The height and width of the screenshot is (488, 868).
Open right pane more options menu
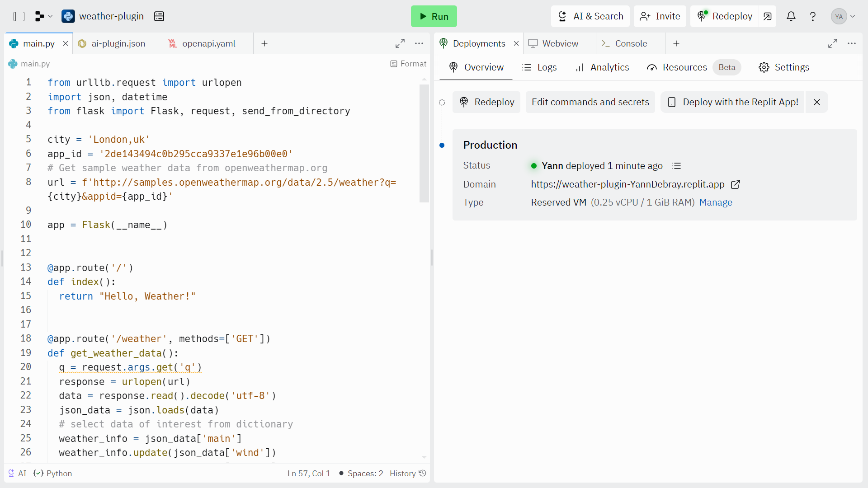852,43
